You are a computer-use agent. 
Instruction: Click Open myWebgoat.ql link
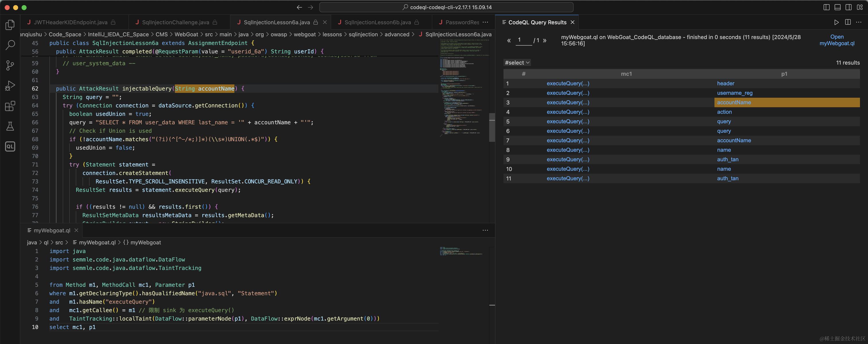pos(837,40)
